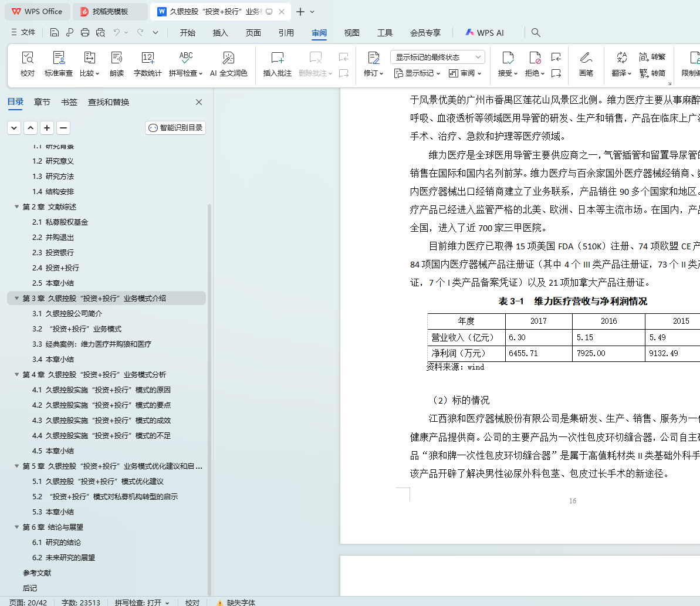Screen dimensions: 700x606
Task: Click the print icon in quick toolbar
Action: click(85, 32)
